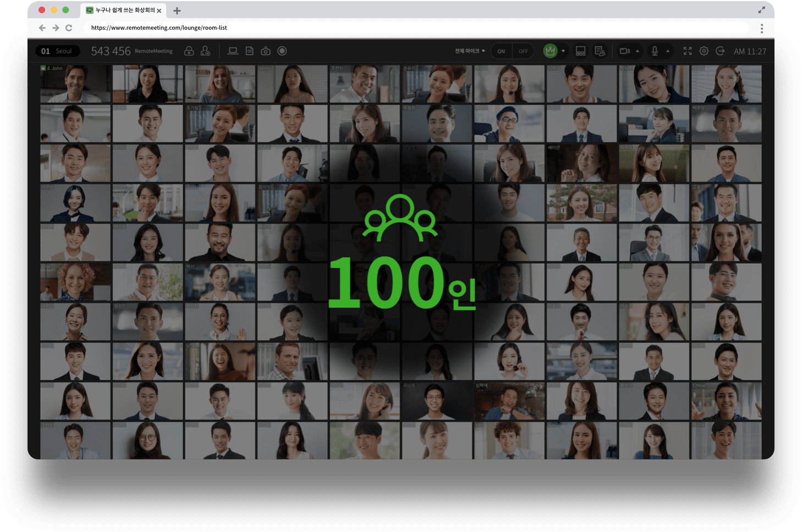802x532 pixels.
Task: Toggle the camera on or off
Action: coord(624,51)
